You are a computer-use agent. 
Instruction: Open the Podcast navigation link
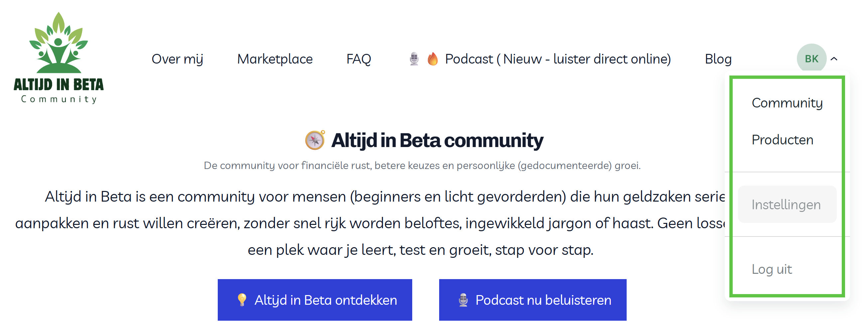(558, 59)
